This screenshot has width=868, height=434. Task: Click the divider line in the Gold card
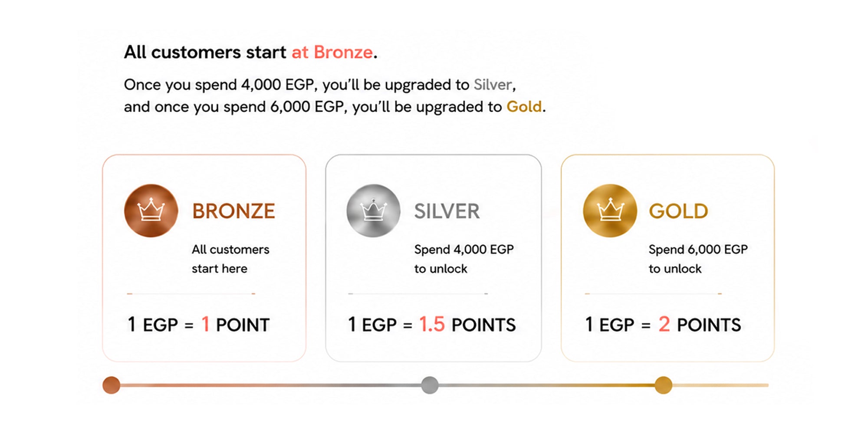click(653, 294)
